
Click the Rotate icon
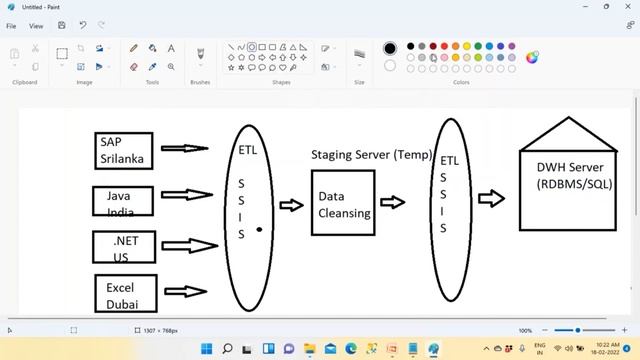[x=99, y=49]
